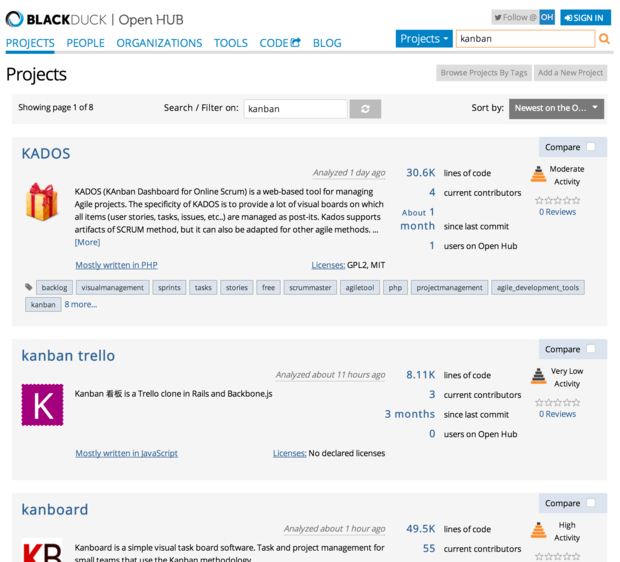Click KADOS Moderate Activity pyramid icon
Image resolution: width=620 pixels, height=562 pixels.
[x=538, y=174]
